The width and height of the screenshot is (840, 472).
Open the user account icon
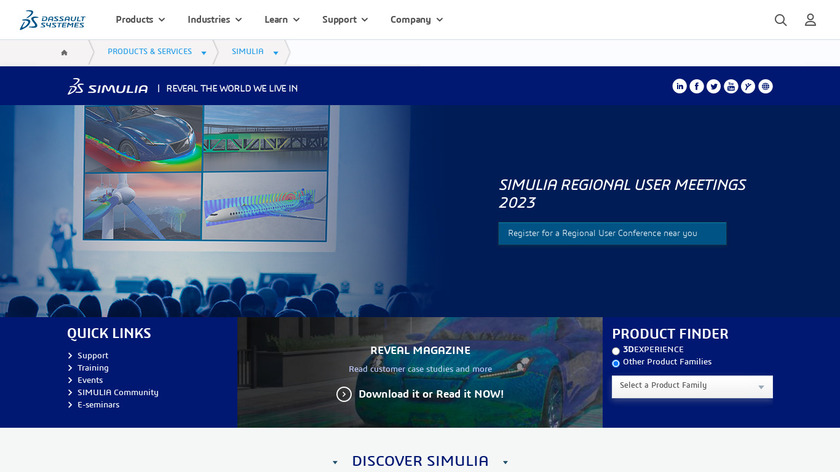810,20
